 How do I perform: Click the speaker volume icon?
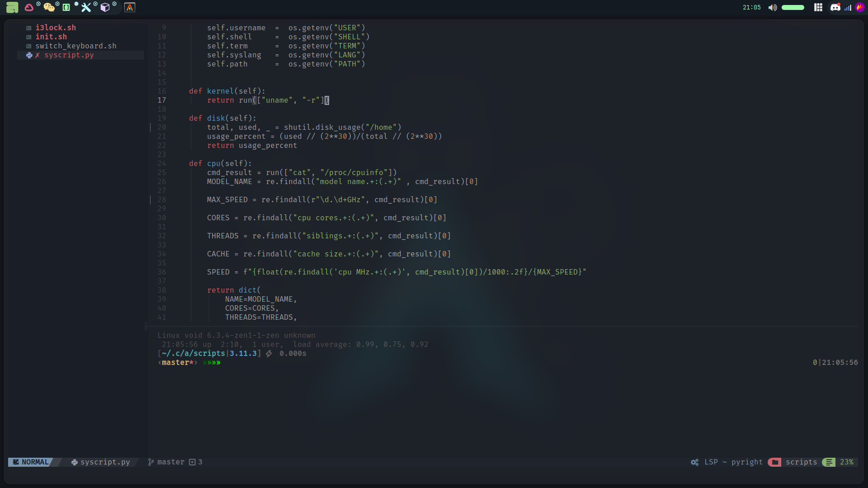[x=773, y=8]
